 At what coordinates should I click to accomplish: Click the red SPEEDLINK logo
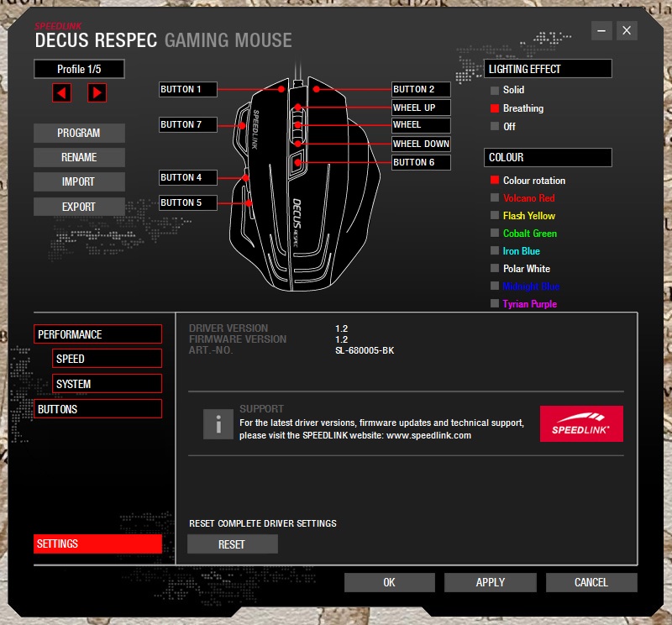click(x=581, y=423)
